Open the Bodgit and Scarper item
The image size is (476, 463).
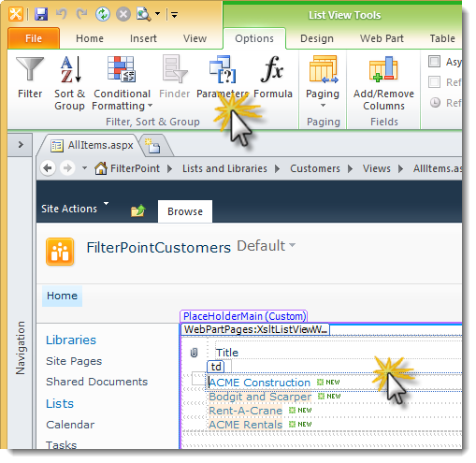(260, 397)
